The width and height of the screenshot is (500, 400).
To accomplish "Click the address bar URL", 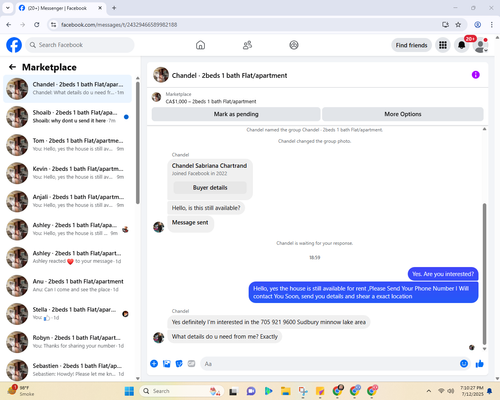I will click(x=119, y=25).
